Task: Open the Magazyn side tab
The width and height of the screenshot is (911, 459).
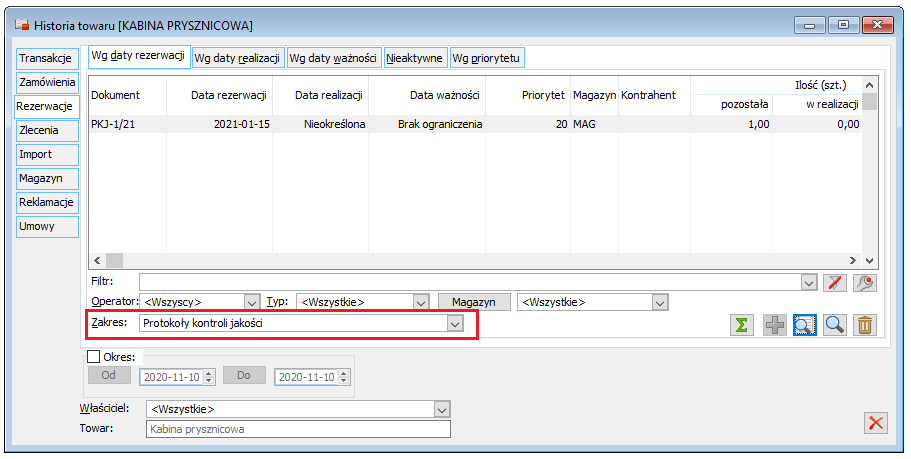Action: (x=46, y=178)
